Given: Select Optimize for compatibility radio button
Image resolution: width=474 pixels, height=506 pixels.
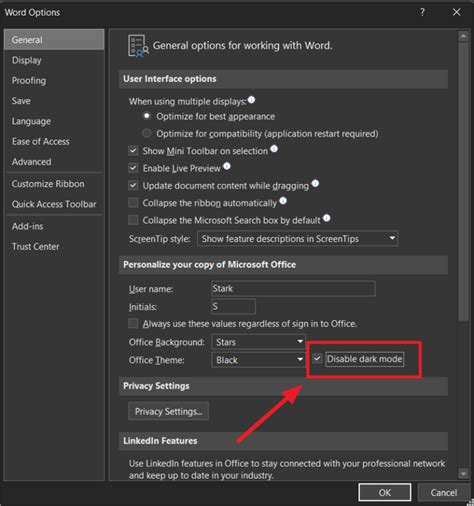Looking at the screenshot, I should click(x=147, y=133).
